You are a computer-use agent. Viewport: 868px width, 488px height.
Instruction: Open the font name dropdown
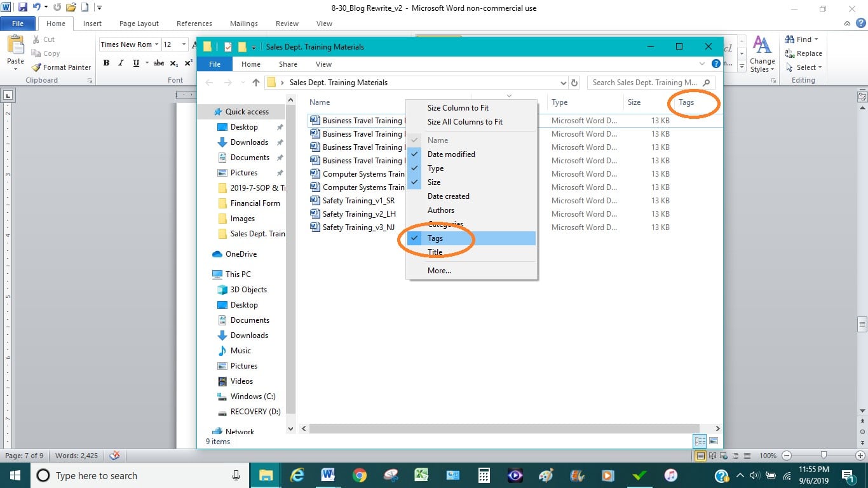pos(157,44)
